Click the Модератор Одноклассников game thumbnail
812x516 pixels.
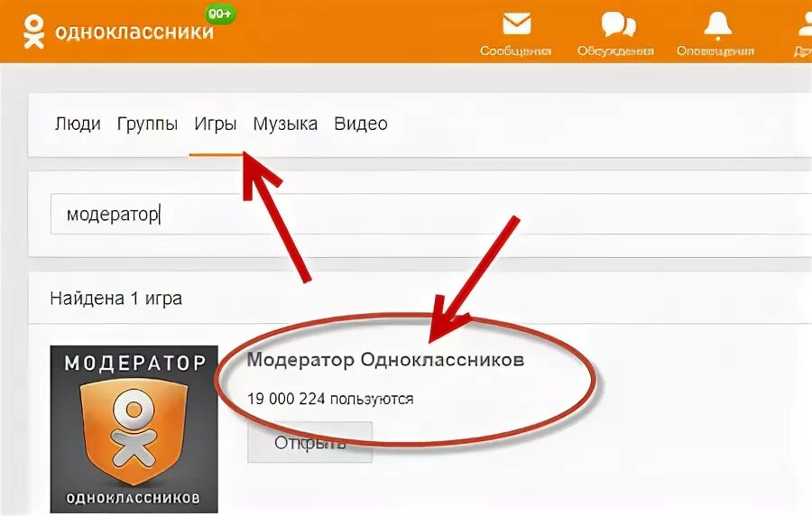(134, 429)
